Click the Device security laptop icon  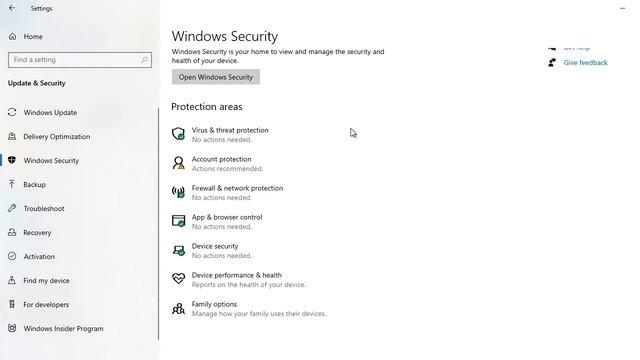178,250
